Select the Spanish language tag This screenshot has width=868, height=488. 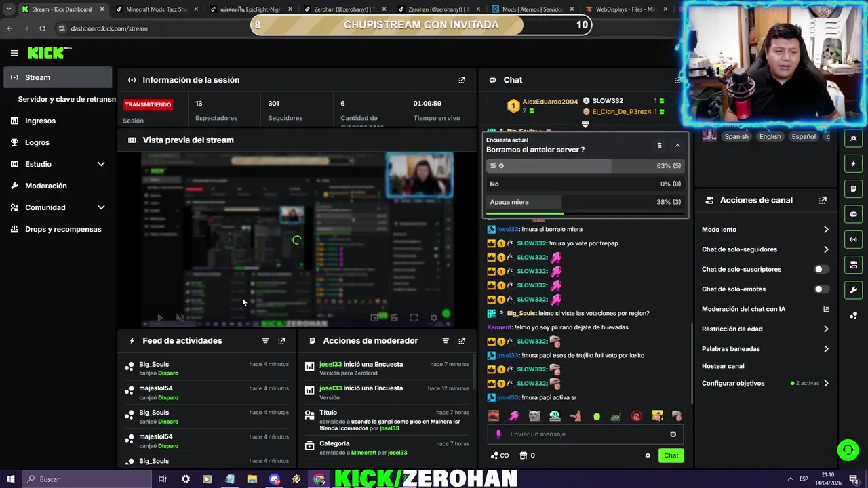pos(736,136)
